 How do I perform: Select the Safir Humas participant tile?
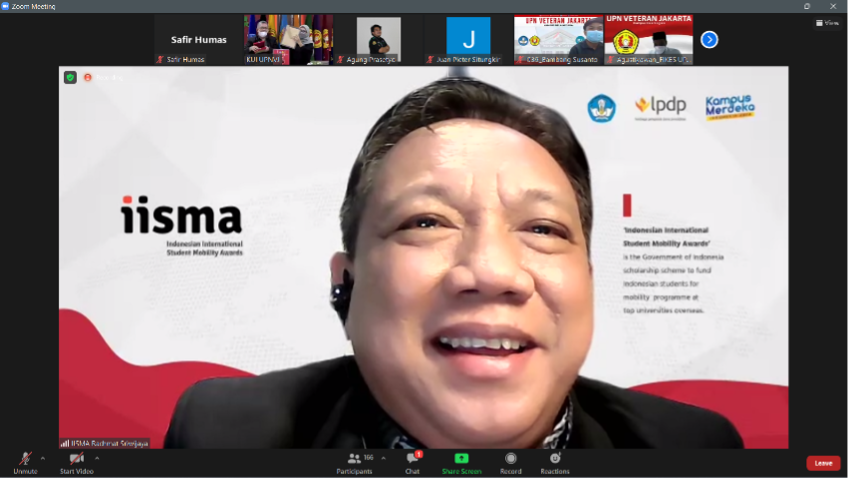click(x=198, y=40)
